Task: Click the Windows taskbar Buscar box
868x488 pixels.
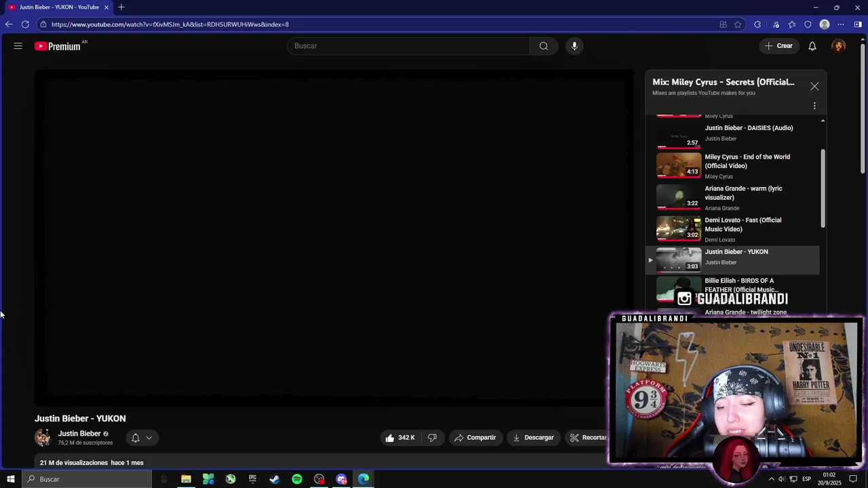Action: (x=85, y=479)
